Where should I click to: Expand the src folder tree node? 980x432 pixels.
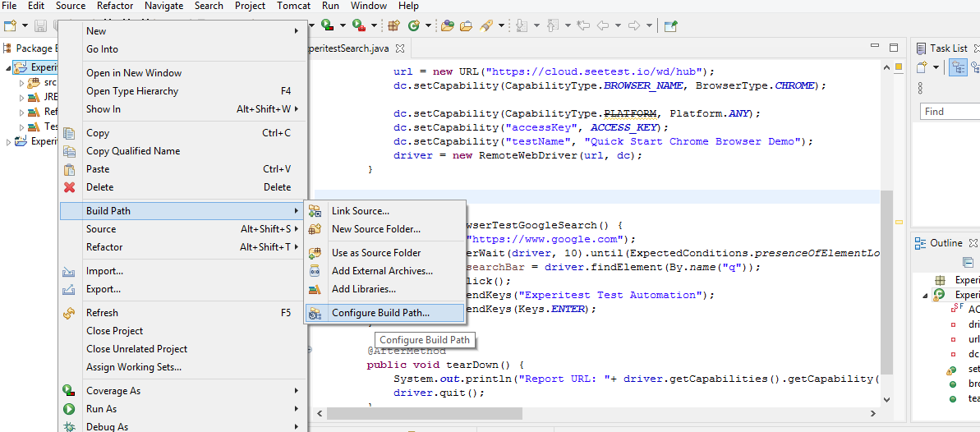[22, 82]
